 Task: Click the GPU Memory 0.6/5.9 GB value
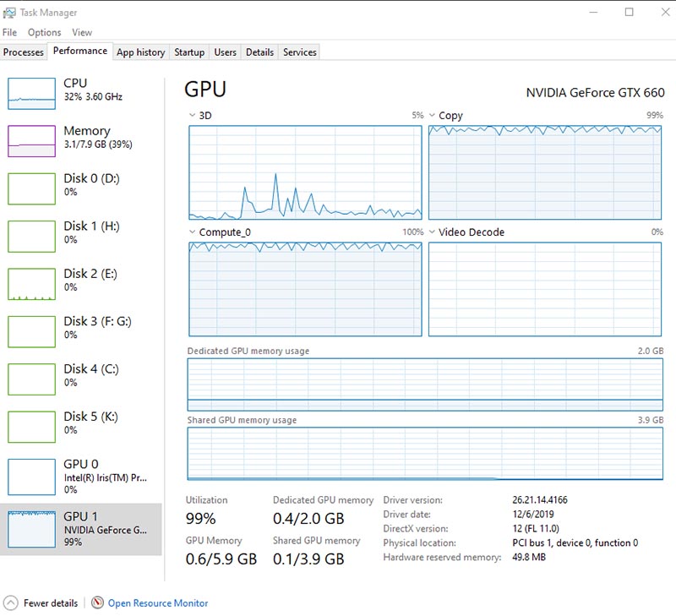[x=221, y=559]
